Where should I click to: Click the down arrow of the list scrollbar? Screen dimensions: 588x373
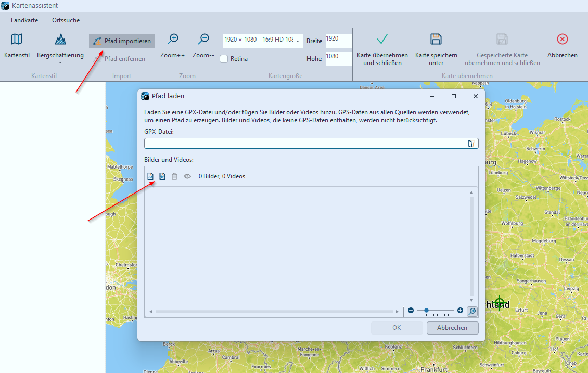(x=471, y=300)
